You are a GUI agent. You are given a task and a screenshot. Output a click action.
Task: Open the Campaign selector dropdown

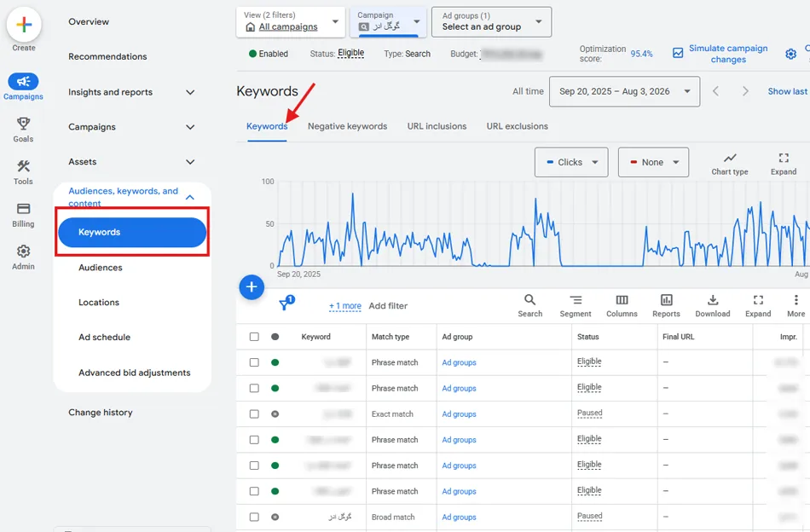coord(388,22)
